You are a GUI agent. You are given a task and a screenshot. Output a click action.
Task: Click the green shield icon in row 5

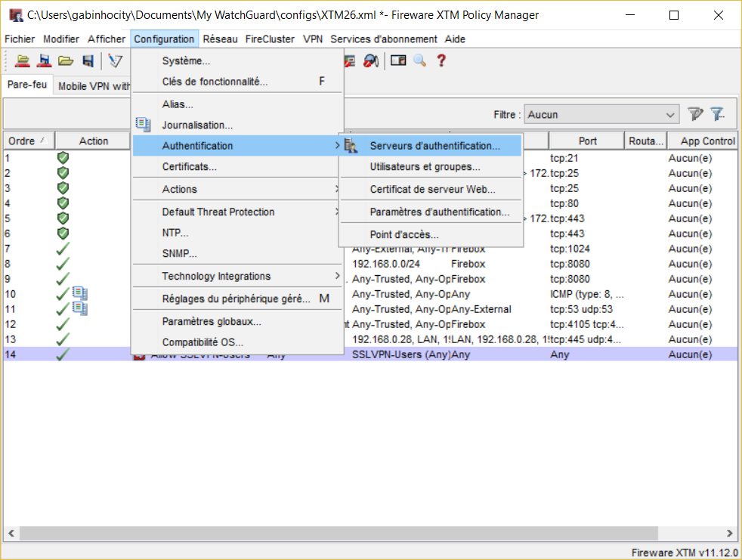[x=63, y=218]
